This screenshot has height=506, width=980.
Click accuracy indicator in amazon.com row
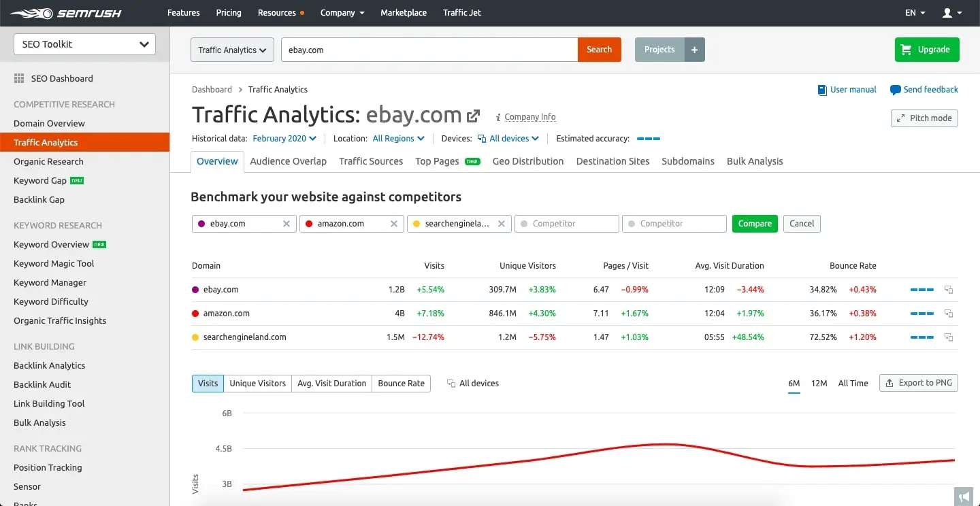pyautogui.click(x=922, y=314)
